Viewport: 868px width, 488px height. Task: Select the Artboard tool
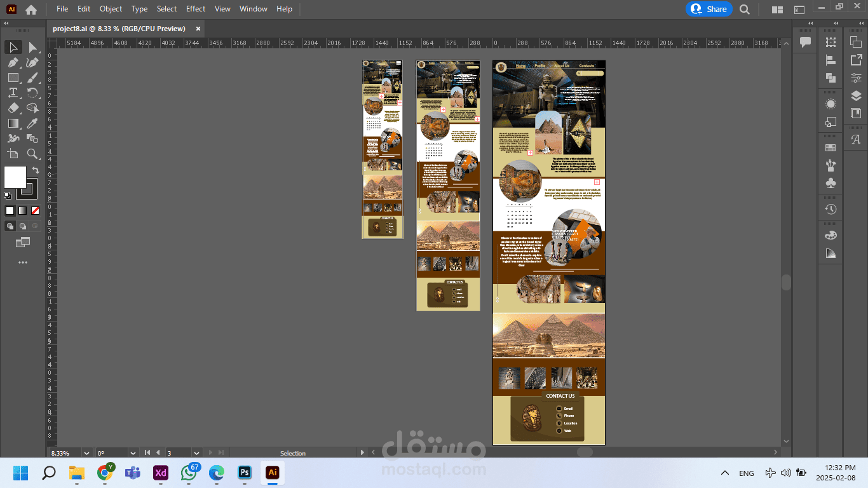[x=13, y=154]
